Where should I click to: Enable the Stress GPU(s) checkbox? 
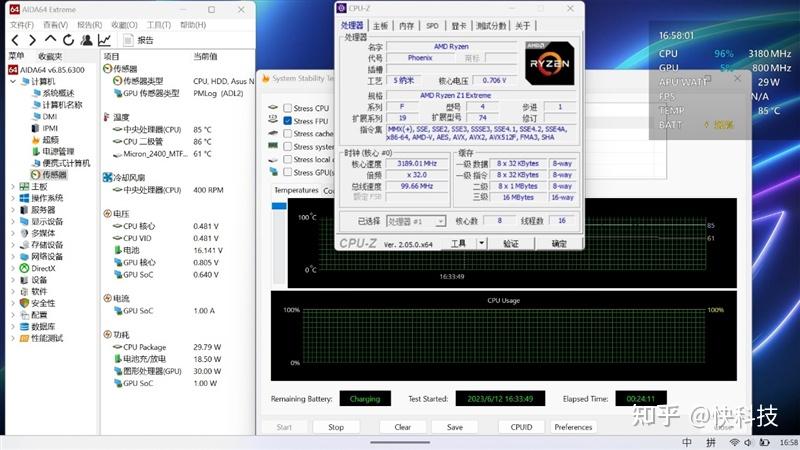(x=288, y=172)
